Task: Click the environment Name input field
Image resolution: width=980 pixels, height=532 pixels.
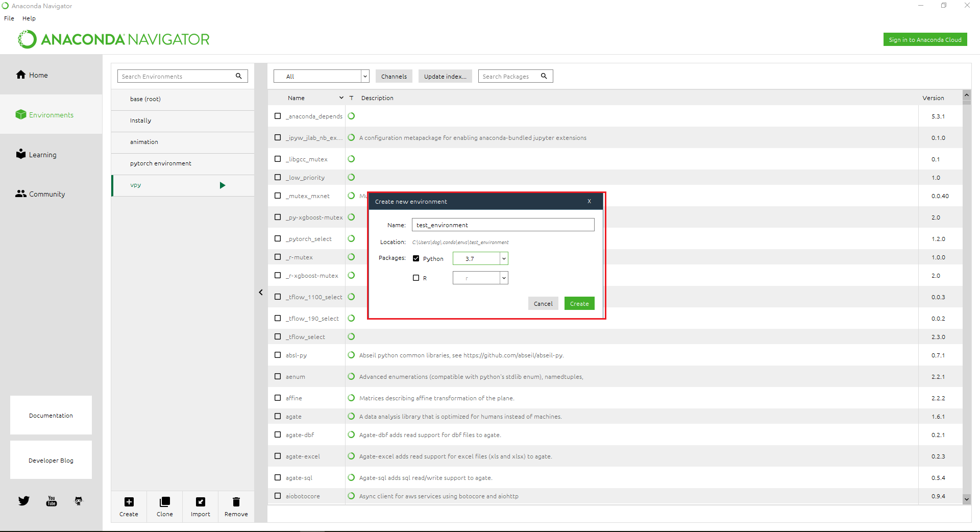Action: [503, 225]
